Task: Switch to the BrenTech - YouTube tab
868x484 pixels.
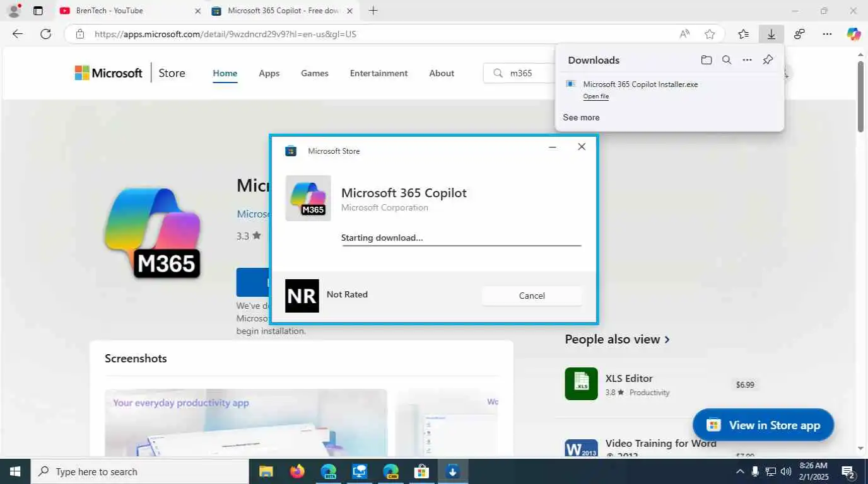Action: [x=129, y=11]
